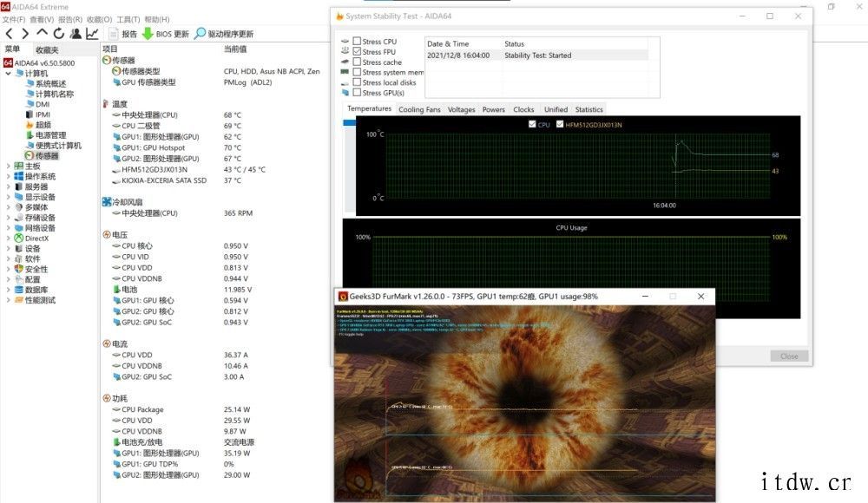868x503 pixels.
Task: Go back with the AIDA64 toolbar back arrow
Action: pos(9,34)
